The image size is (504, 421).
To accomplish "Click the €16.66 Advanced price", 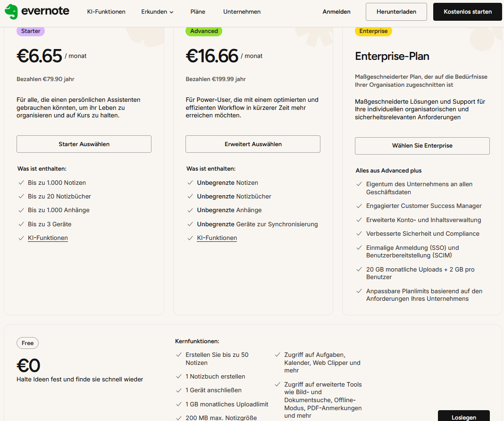I will tap(212, 56).
